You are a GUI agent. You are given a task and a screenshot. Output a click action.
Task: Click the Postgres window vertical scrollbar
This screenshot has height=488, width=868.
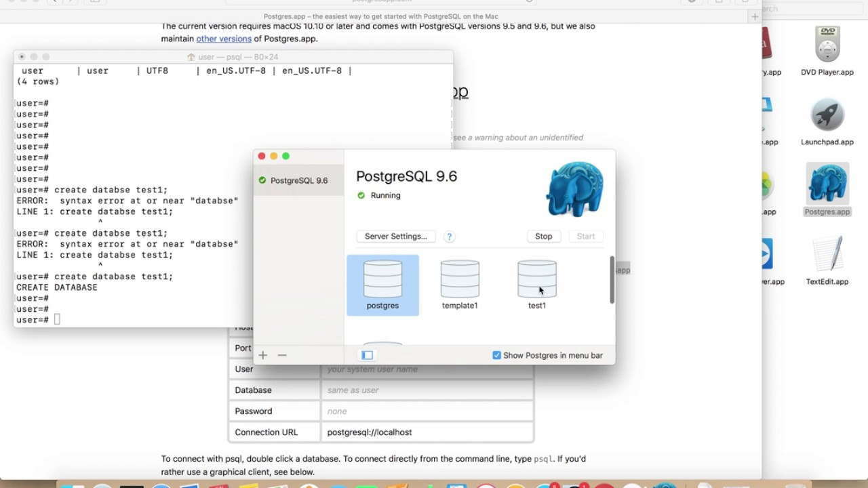coord(612,280)
